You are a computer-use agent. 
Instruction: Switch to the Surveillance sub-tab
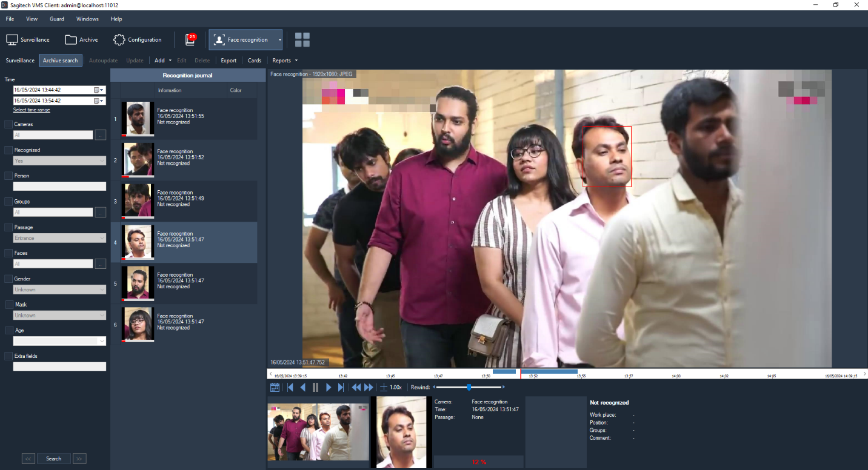pyautogui.click(x=20, y=61)
